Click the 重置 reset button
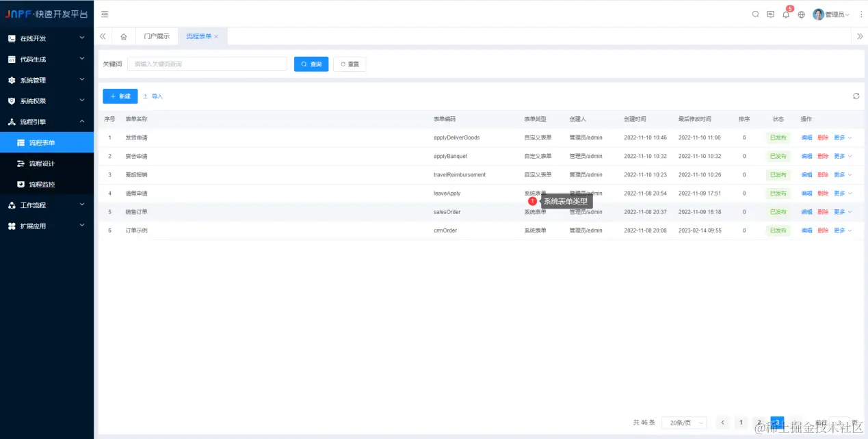Image resolution: width=868 pixels, height=439 pixels. [x=350, y=64]
